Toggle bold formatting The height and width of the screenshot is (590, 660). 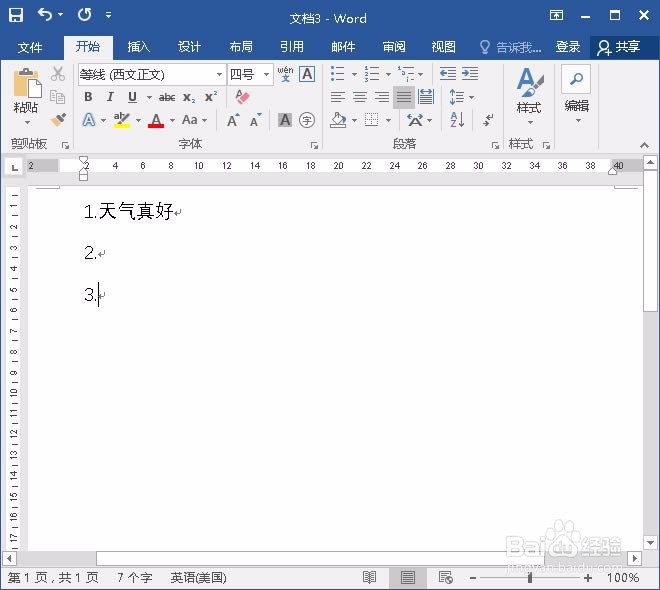tap(88, 97)
